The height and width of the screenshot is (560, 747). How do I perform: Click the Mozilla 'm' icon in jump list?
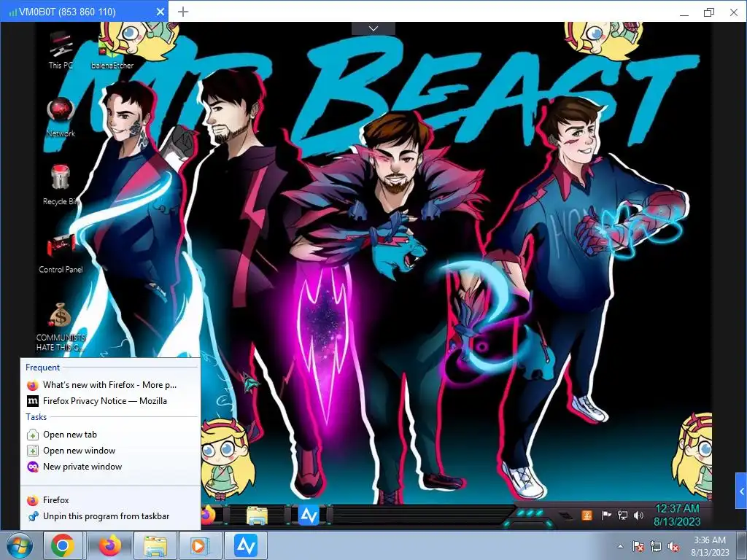tap(32, 401)
